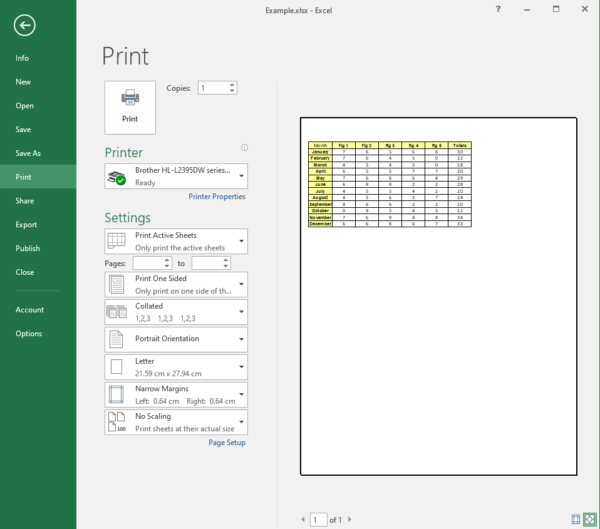600x529 pixels.
Task: Select Export in the sidebar
Action: [x=26, y=225]
